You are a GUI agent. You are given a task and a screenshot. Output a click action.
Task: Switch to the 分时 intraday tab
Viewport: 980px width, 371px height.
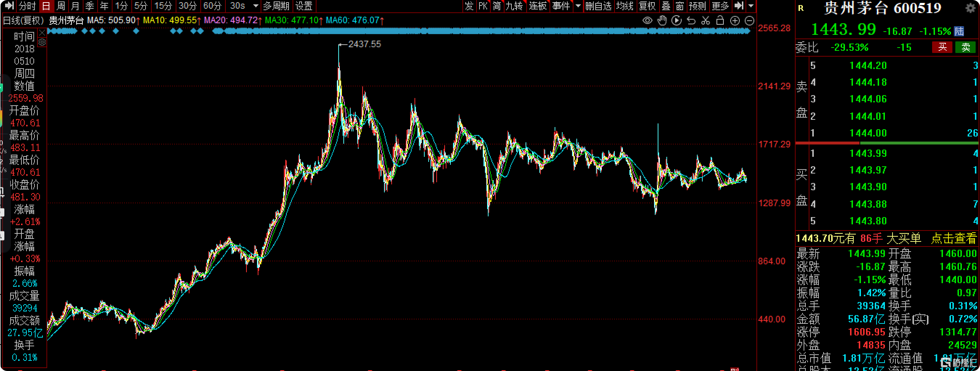click(x=27, y=6)
